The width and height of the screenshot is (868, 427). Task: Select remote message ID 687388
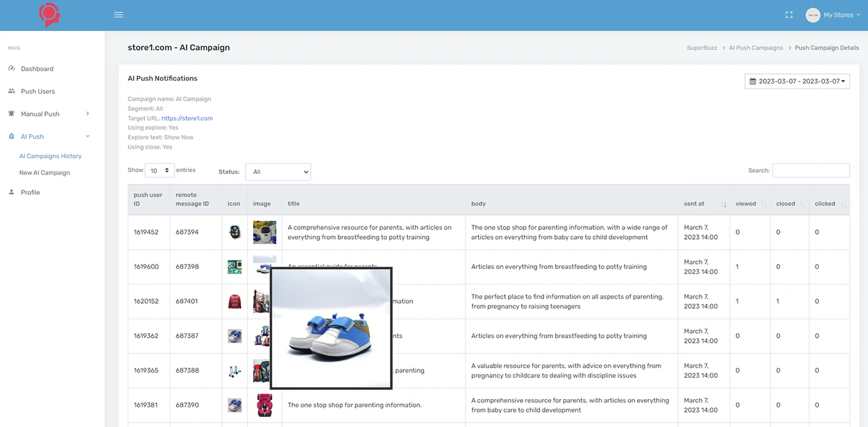tap(187, 371)
